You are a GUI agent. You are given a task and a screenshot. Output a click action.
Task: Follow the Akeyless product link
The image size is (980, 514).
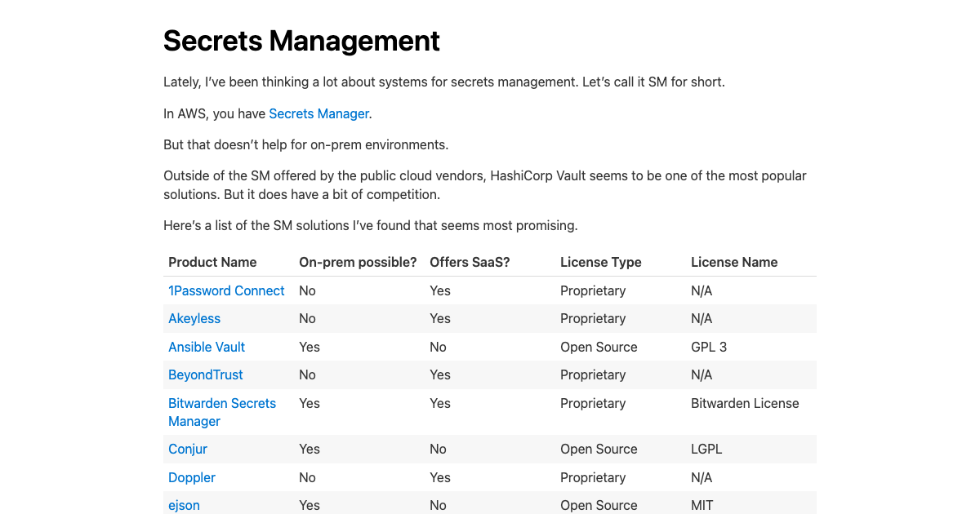pos(194,318)
